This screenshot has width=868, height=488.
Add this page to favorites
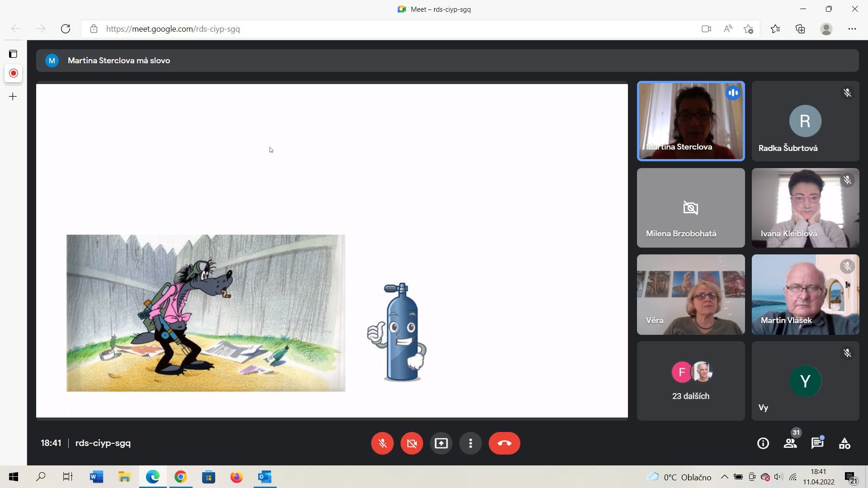(749, 29)
